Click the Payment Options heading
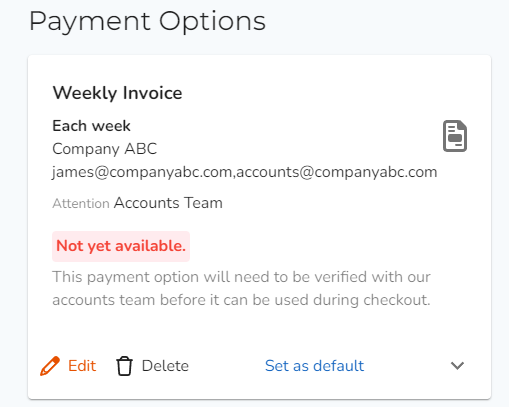This screenshot has width=509, height=407. 147,21
